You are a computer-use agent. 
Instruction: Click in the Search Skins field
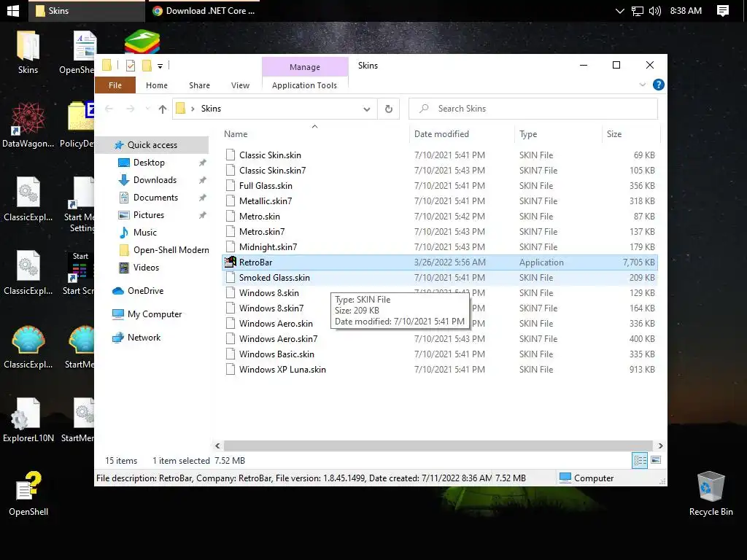click(x=533, y=109)
